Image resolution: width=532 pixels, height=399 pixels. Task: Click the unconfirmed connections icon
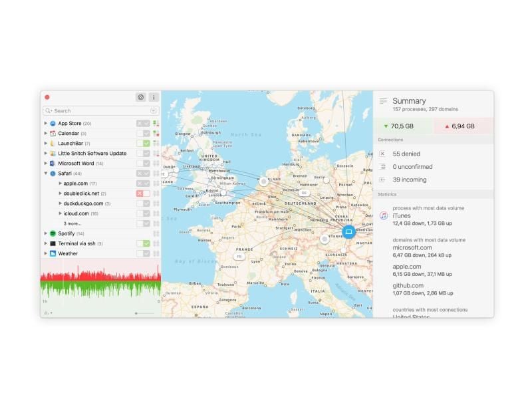(383, 167)
